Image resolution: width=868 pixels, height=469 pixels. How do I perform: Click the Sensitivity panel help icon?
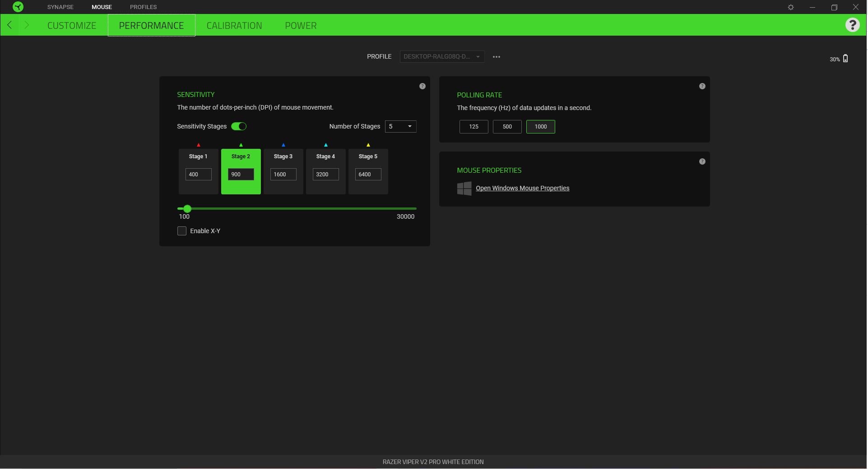423,86
